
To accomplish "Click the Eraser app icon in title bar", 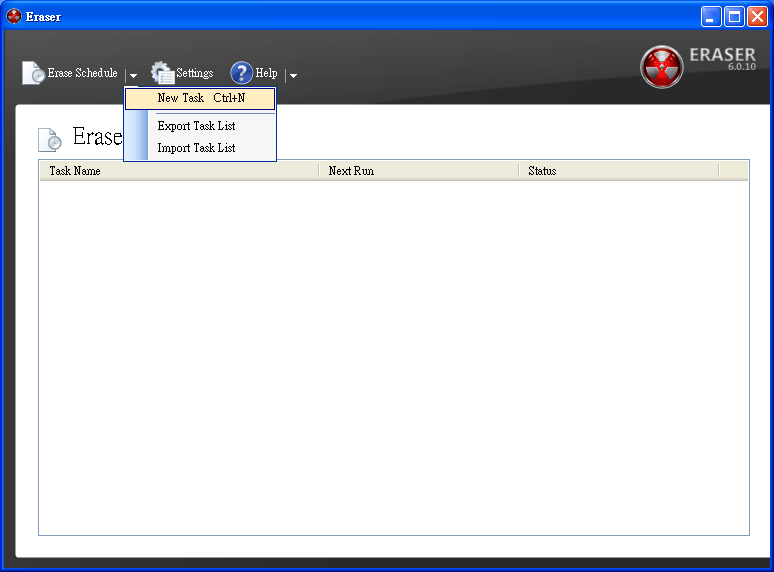I will (x=14, y=16).
